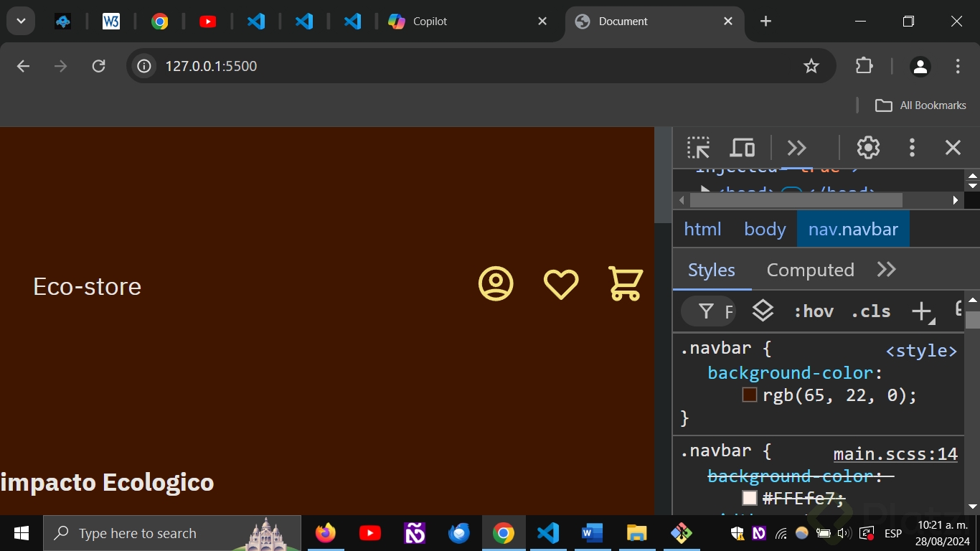Bookmark this page with the star

coord(811,66)
